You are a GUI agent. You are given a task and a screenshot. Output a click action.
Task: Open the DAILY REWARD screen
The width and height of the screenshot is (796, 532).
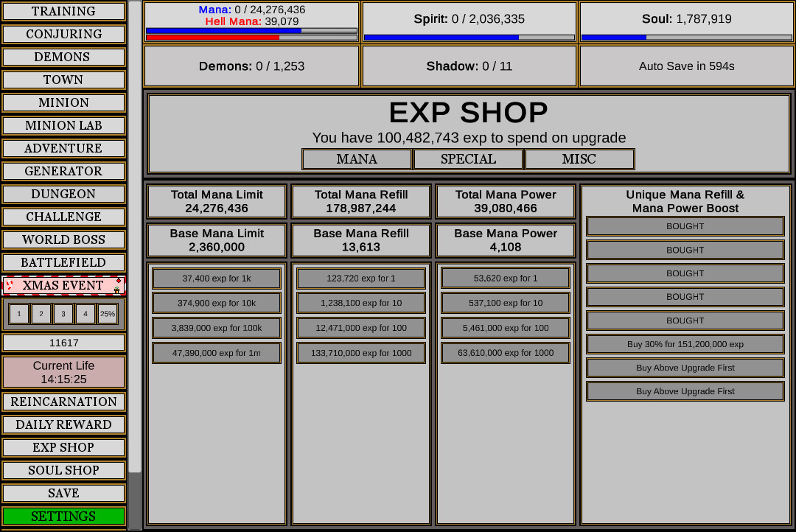[63, 424]
